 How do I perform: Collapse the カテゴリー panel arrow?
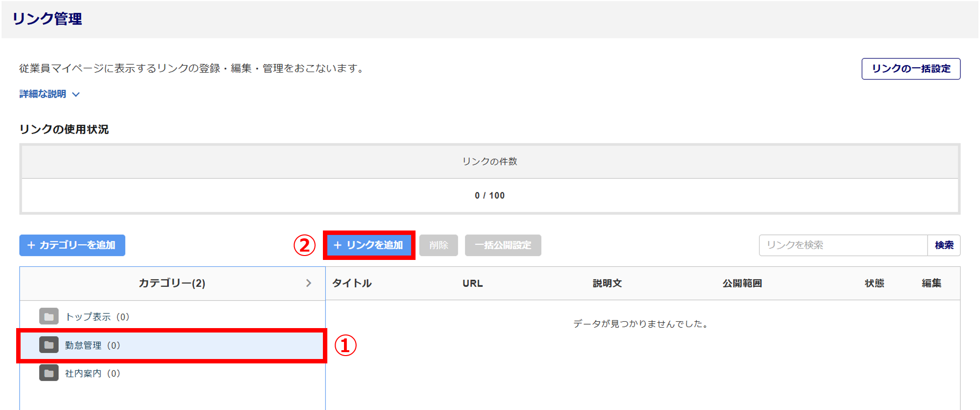coord(308,283)
